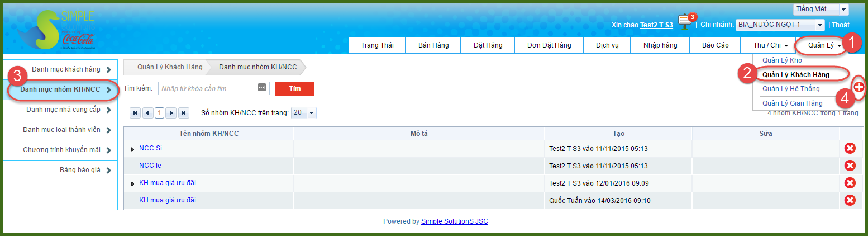Delete the NCC le group row

[x=850, y=166]
